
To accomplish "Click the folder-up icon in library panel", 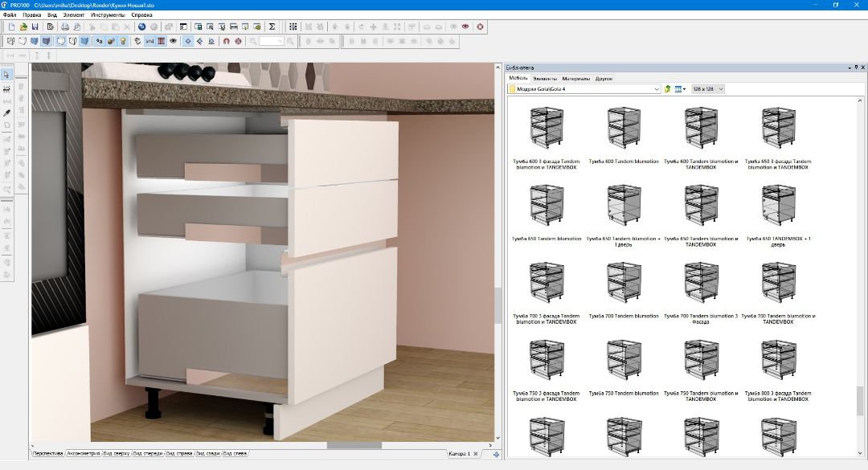I will tap(668, 89).
